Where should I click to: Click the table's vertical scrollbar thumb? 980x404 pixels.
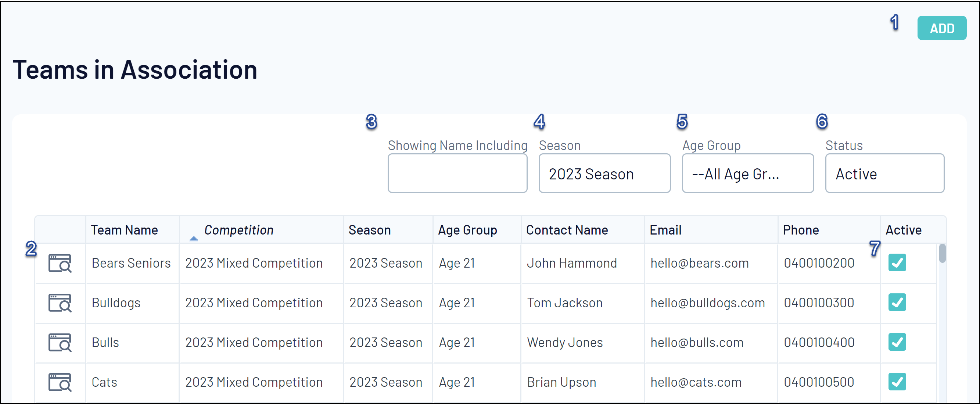[942, 253]
